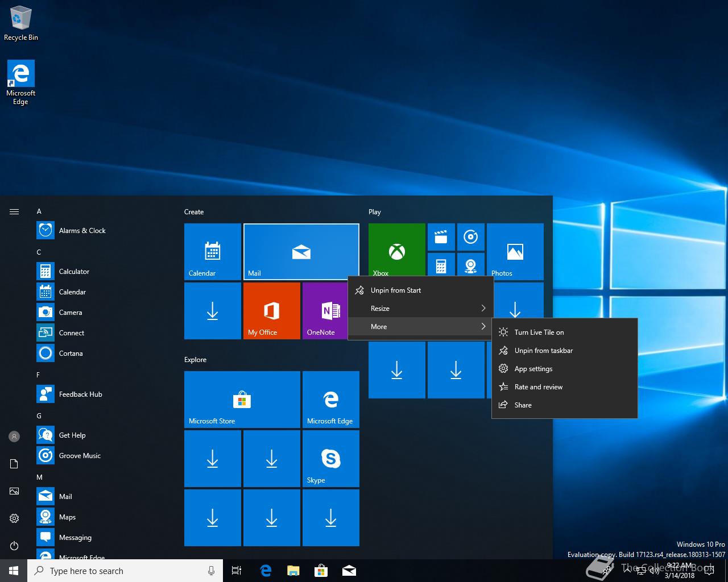Jump to letter M in app list
This screenshot has width=728, height=582.
point(39,477)
